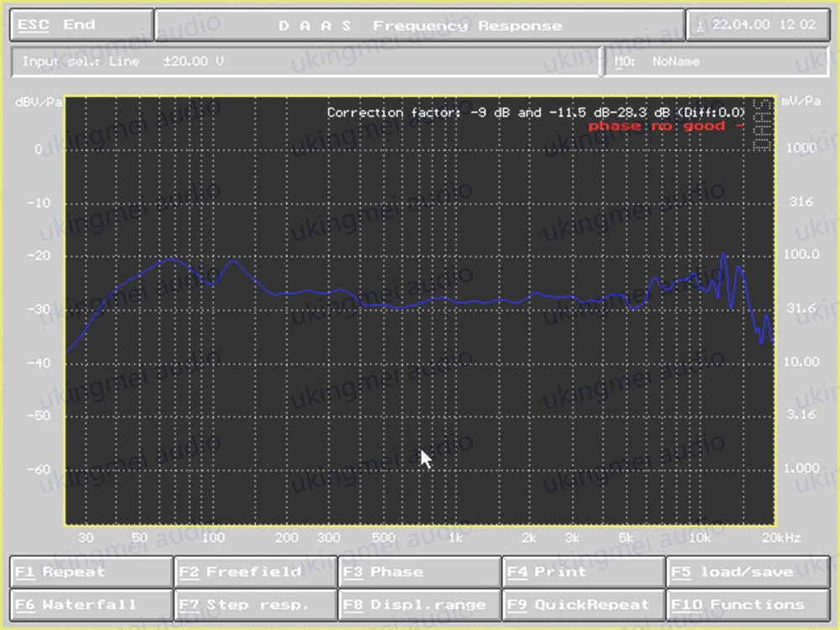The image size is (840, 630).
Task: Run F9 QuickRepeat measurement
Action: pyautogui.click(x=585, y=605)
